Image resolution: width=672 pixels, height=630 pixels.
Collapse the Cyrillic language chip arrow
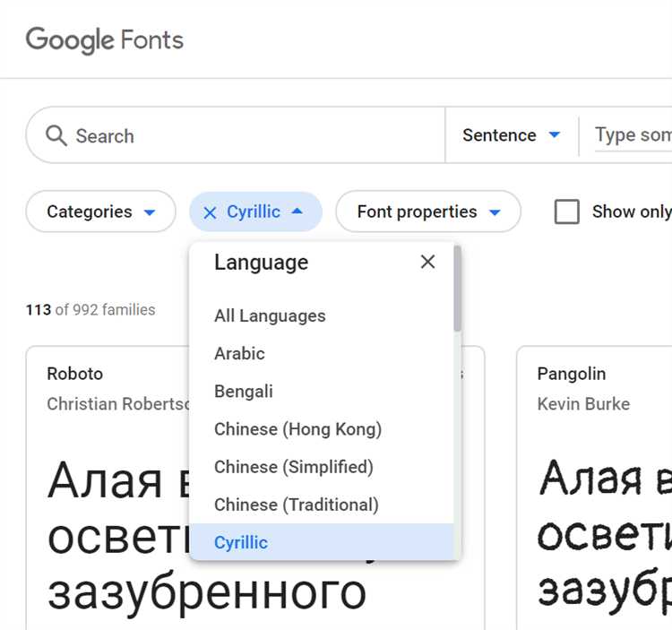click(297, 211)
